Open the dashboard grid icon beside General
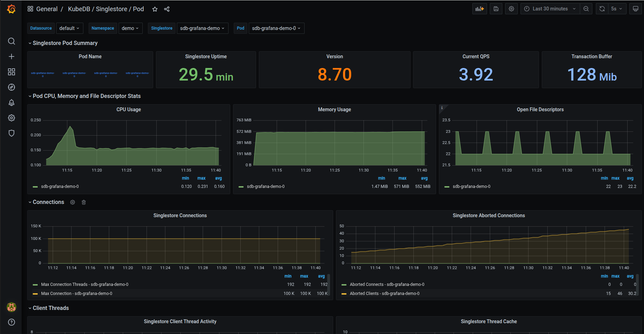Image resolution: width=644 pixels, height=334 pixels. (30, 9)
